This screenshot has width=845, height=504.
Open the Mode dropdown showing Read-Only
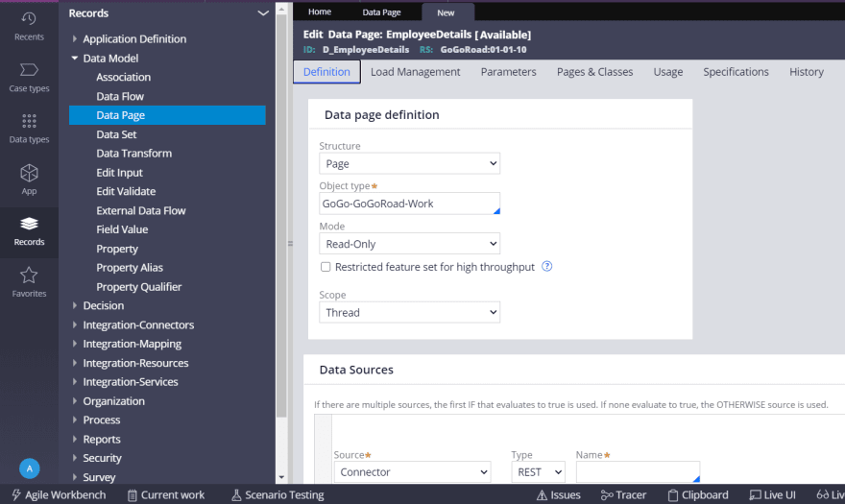(x=410, y=244)
